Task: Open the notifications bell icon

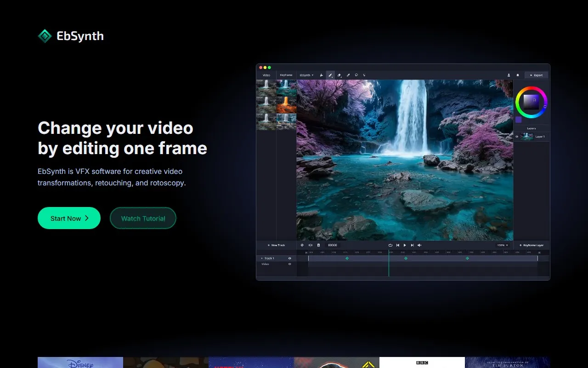Action: (x=518, y=75)
